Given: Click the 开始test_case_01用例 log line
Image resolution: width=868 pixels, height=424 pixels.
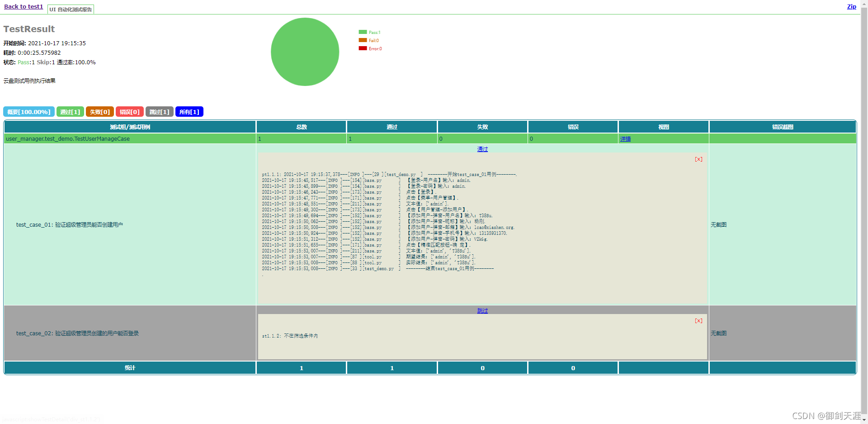Looking at the screenshot, I should coord(389,175).
